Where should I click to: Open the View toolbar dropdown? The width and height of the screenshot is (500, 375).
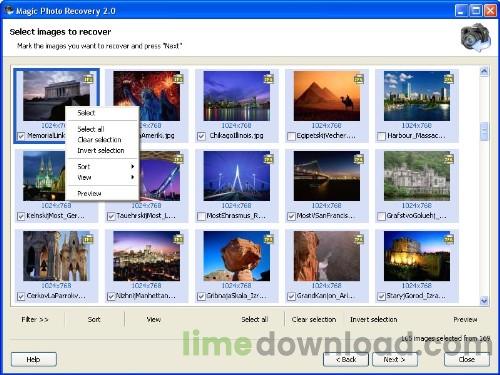coord(154,319)
